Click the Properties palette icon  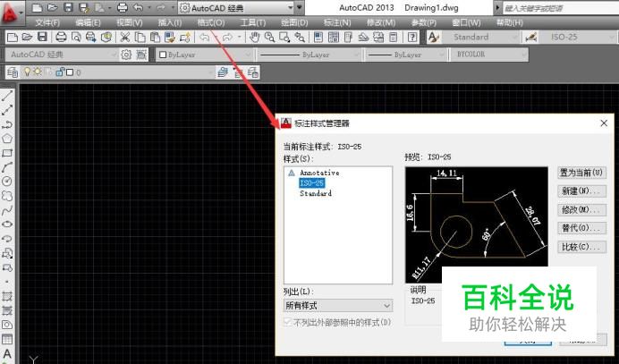click(x=318, y=38)
